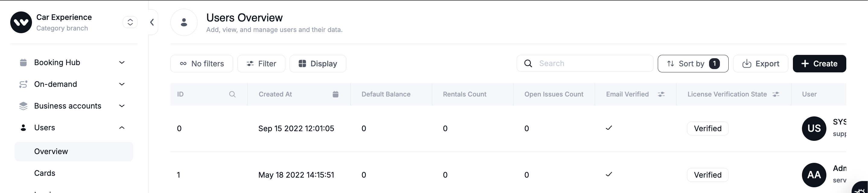
Task: Collapse the Users sidebar section
Action: tap(122, 128)
